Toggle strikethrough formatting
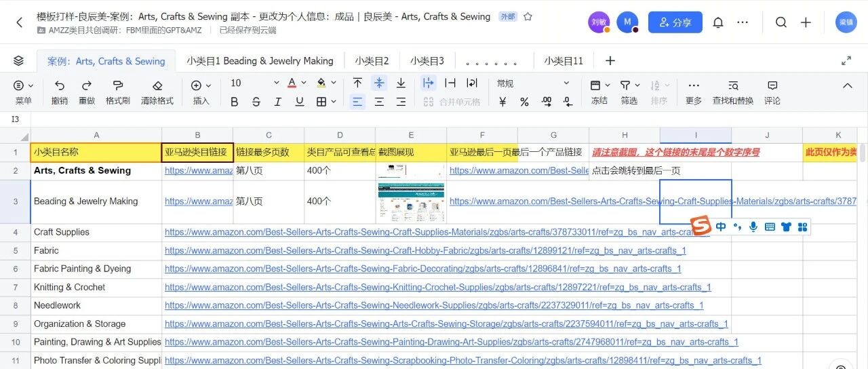 [256, 102]
